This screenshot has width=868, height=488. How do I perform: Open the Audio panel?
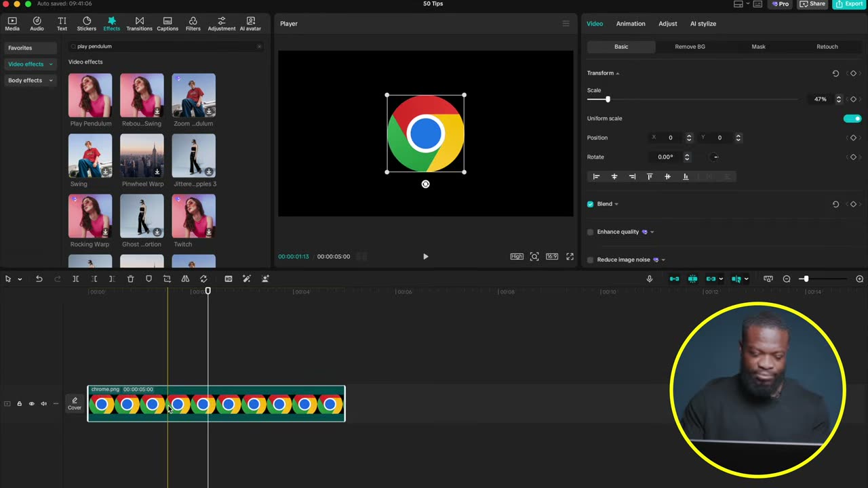(x=37, y=24)
